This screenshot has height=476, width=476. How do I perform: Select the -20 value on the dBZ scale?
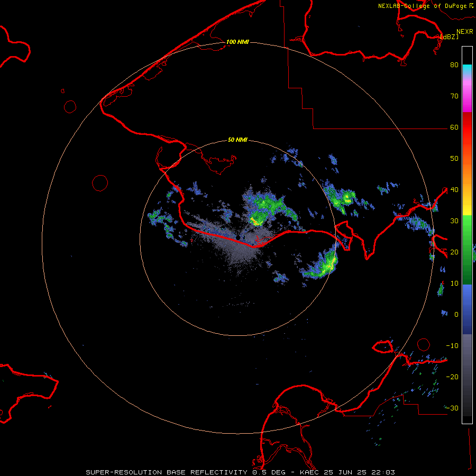[452, 377]
